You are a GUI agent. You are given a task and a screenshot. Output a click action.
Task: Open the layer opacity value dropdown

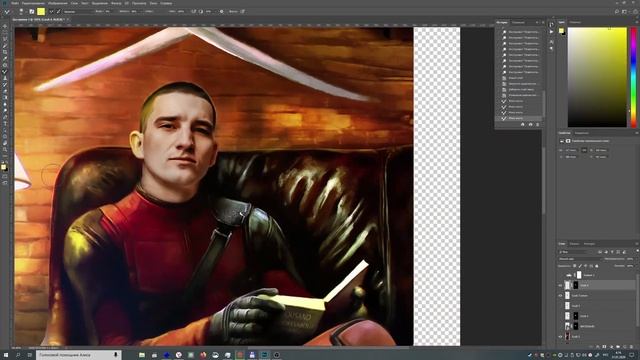click(x=631, y=259)
